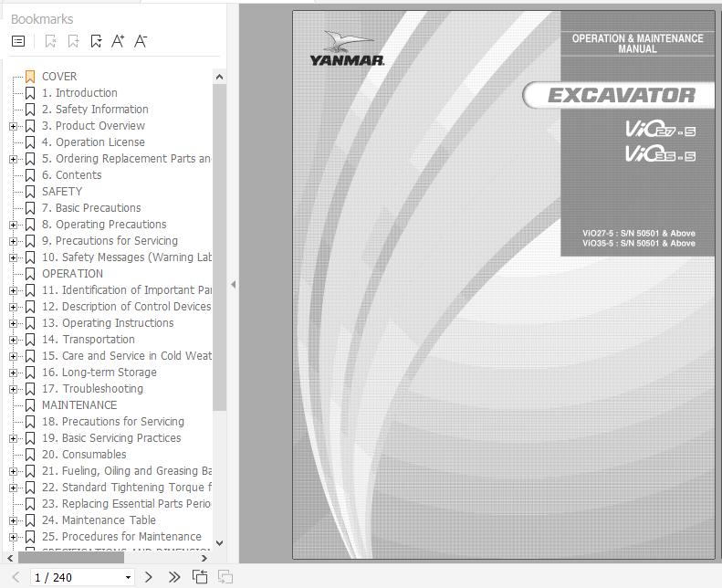Click bookmark icon beside COVER
Screen dimensions: 722x588
point(30,77)
